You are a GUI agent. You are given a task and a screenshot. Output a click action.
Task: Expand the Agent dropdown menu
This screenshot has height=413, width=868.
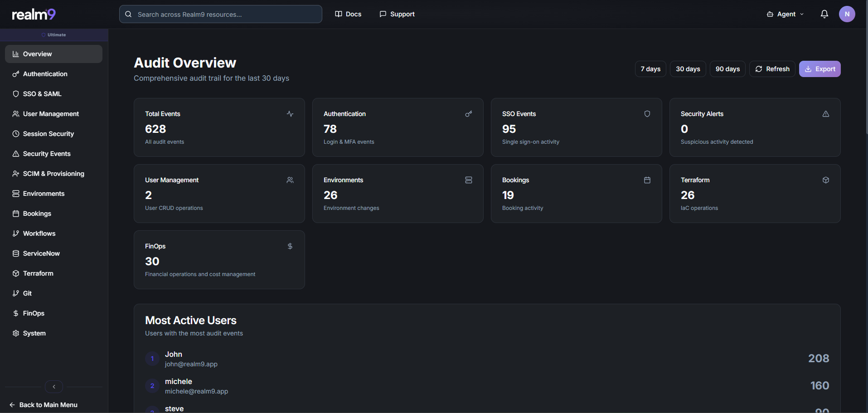pos(785,14)
